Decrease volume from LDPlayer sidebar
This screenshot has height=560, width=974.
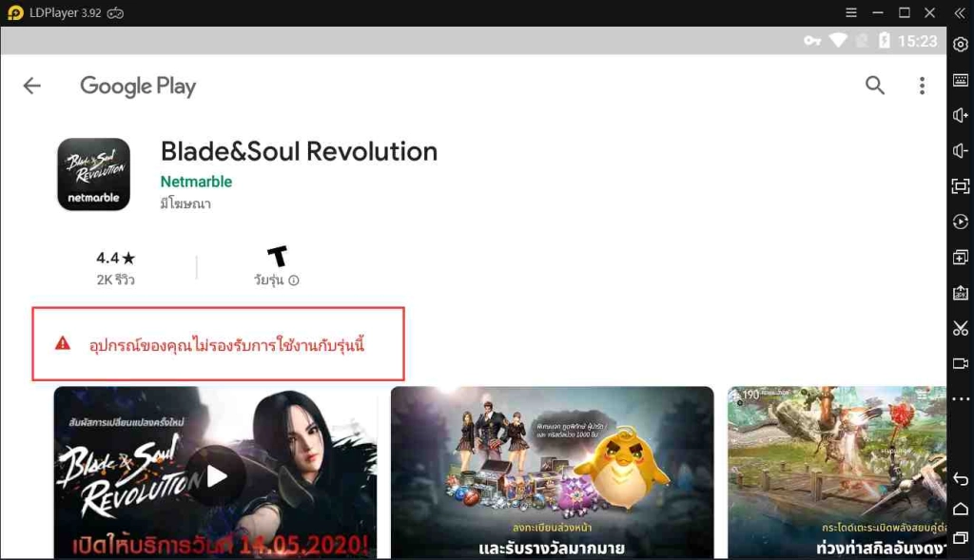click(961, 151)
